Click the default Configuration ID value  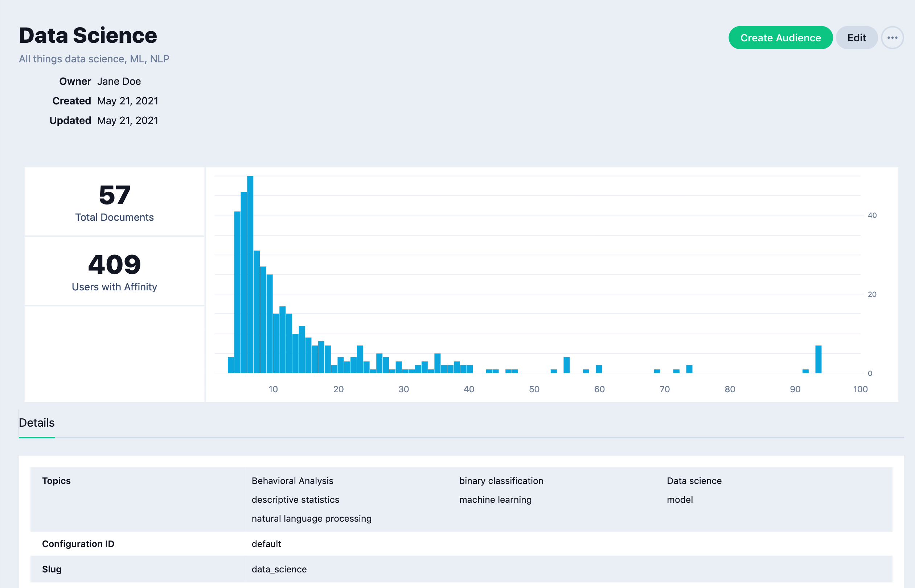tap(266, 544)
